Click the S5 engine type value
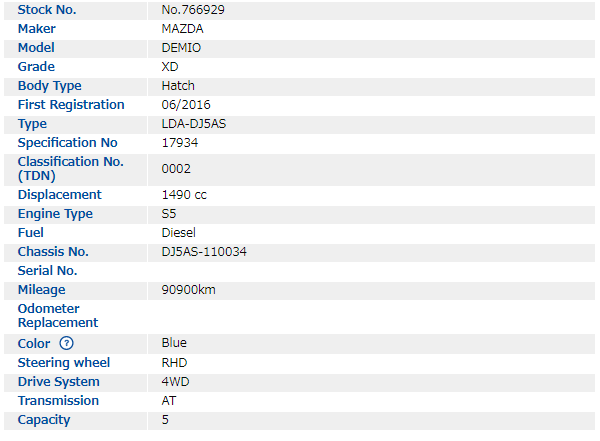Screen dimensions: 600x441 pos(169,214)
